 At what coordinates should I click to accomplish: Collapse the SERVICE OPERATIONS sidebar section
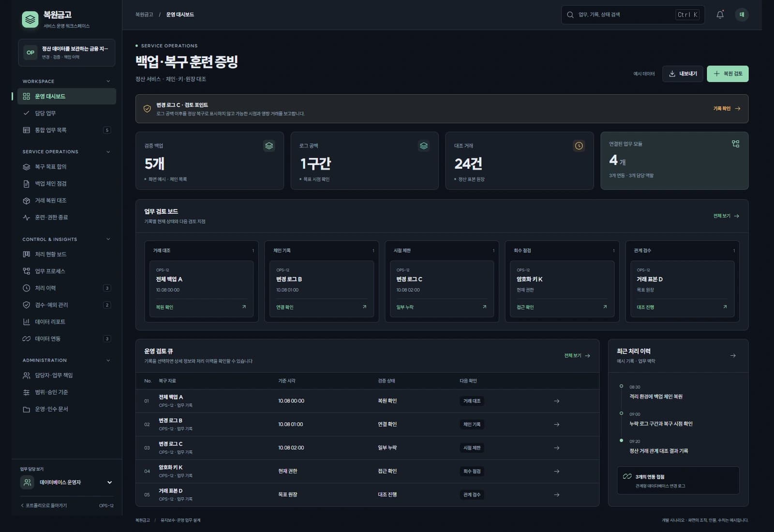[108, 152]
